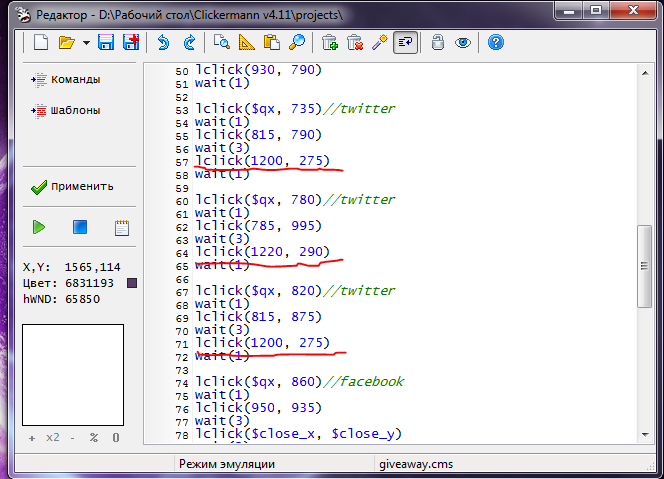Click the document with magnifier icon
The width and height of the screenshot is (664, 479).
(x=221, y=43)
